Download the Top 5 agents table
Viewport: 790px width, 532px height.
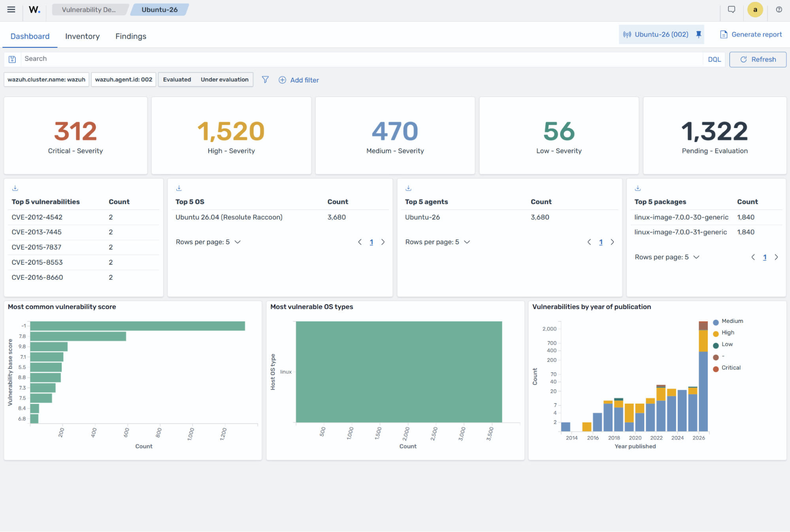point(409,188)
